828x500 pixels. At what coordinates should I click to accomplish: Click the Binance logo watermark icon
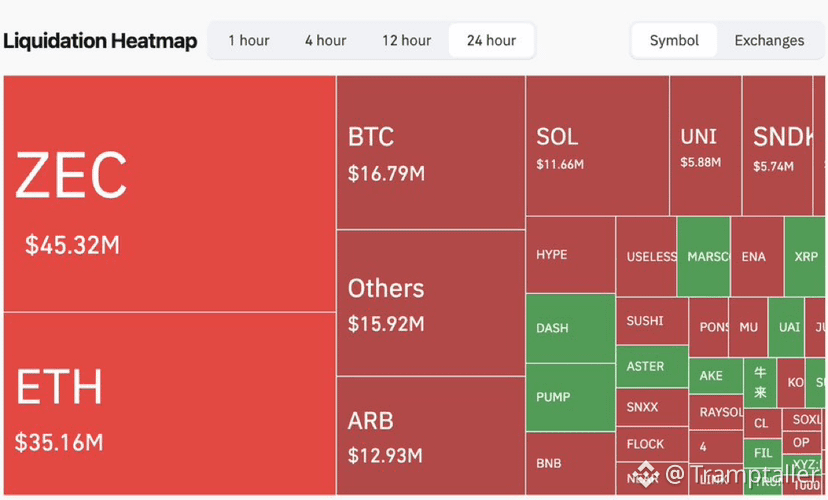click(645, 474)
